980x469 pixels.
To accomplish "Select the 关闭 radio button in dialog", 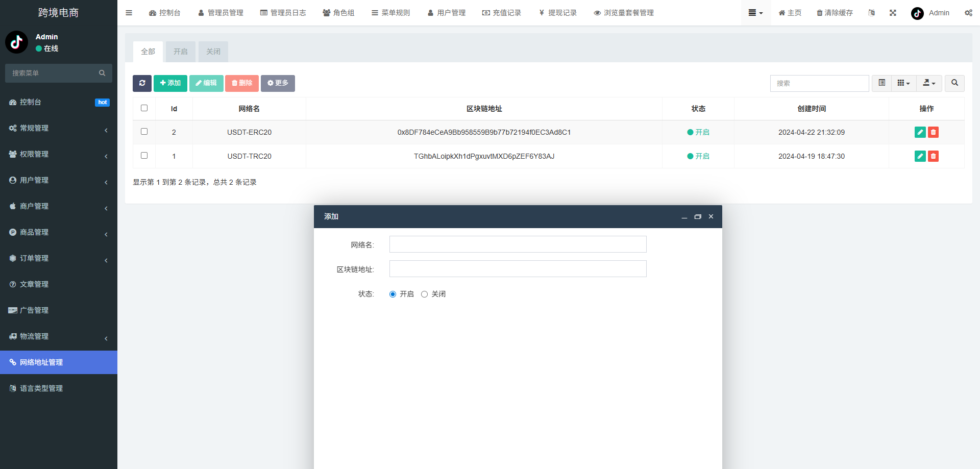I will pyautogui.click(x=425, y=294).
